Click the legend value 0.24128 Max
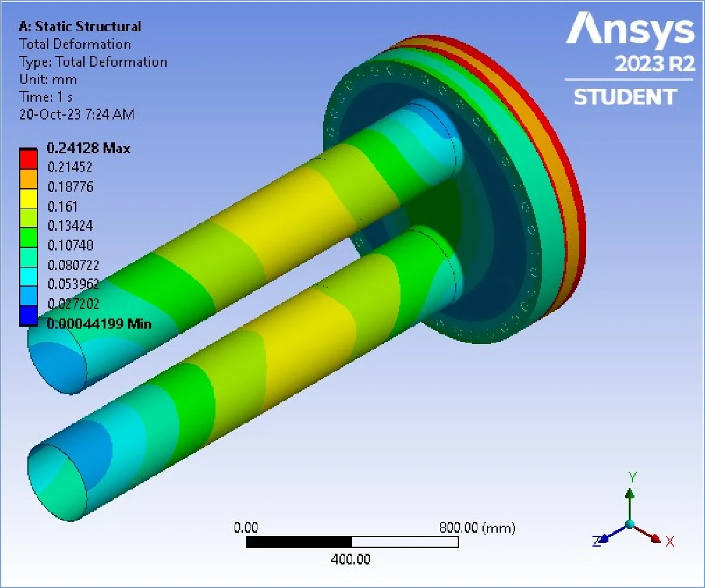Image resolution: width=705 pixels, height=588 pixels. pos(88,148)
